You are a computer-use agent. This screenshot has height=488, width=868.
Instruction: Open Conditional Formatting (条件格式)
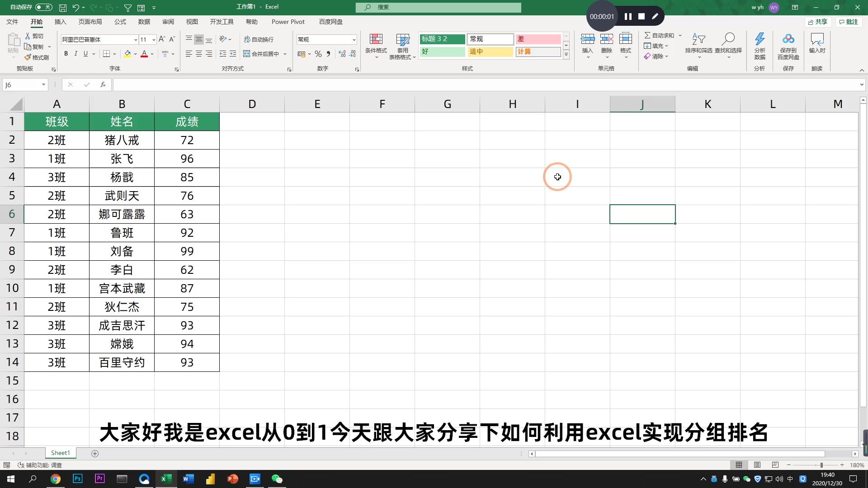click(x=376, y=46)
